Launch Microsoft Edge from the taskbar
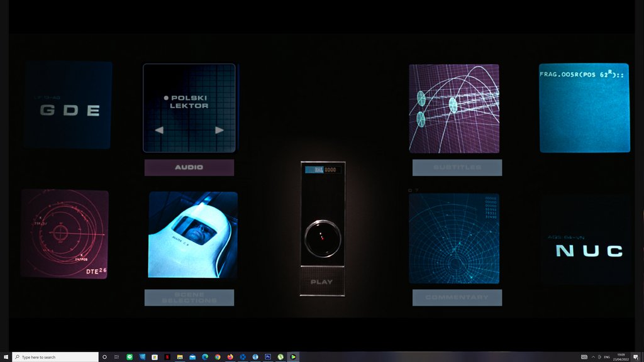Screen dimensions: 644x362 coord(205,357)
